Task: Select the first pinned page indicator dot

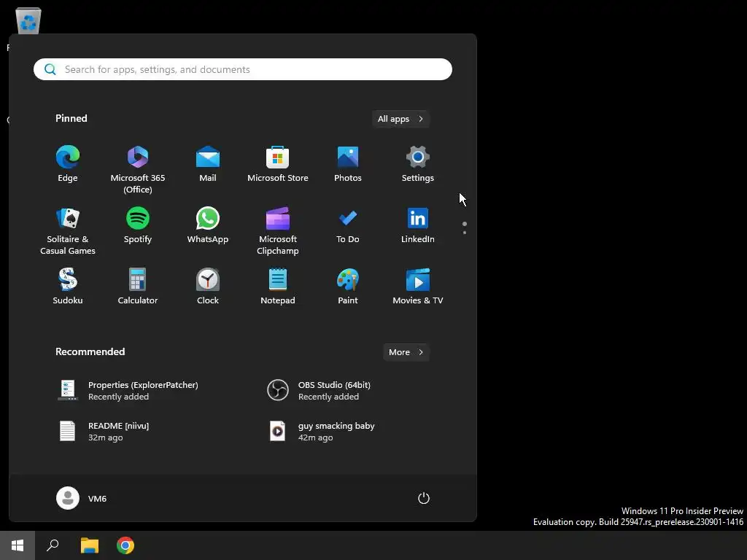Action: pyautogui.click(x=465, y=224)
